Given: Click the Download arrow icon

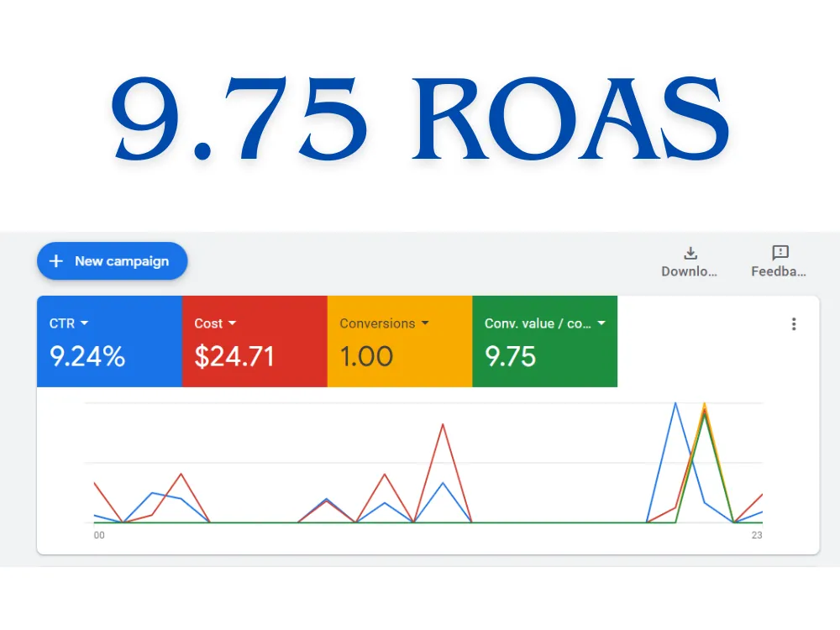Looking at the screenshot, I should [690, 253].
